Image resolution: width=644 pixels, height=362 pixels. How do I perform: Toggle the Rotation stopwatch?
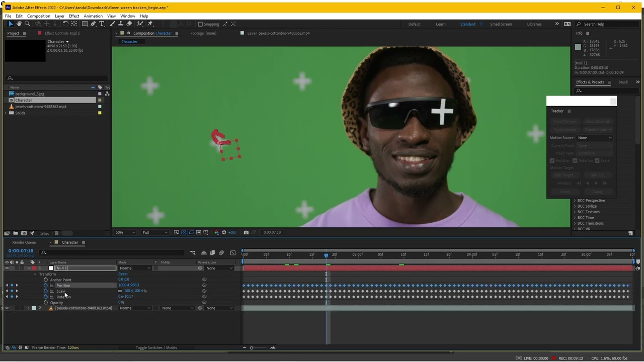coord(46,297)
